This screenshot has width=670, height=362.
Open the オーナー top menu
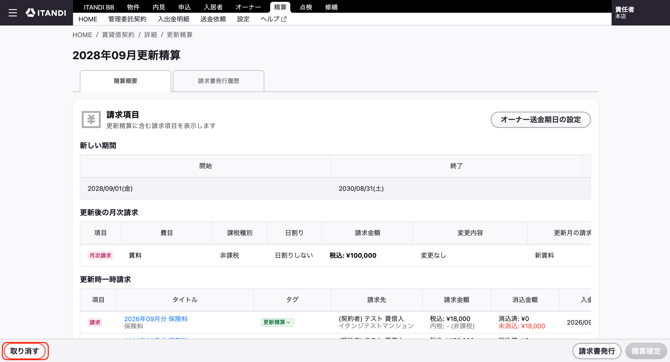pyautogui.click(x=248, y=7)
